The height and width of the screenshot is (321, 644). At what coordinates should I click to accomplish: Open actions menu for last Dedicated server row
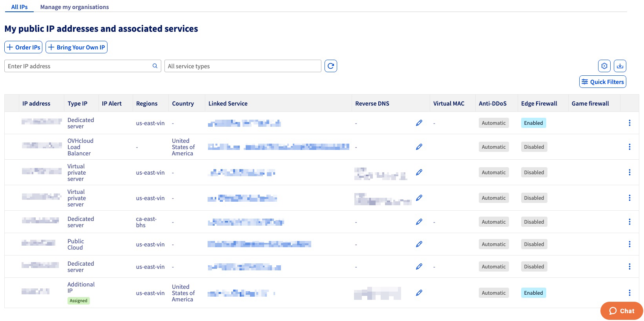629,266
